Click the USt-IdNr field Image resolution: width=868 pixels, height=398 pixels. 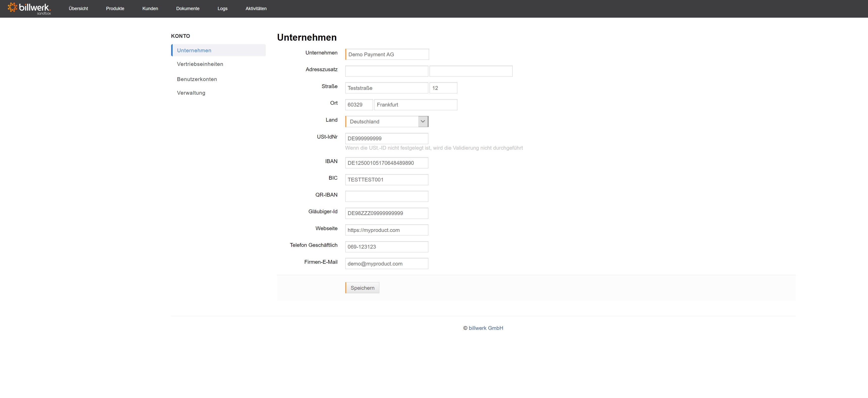coord(386,139)
